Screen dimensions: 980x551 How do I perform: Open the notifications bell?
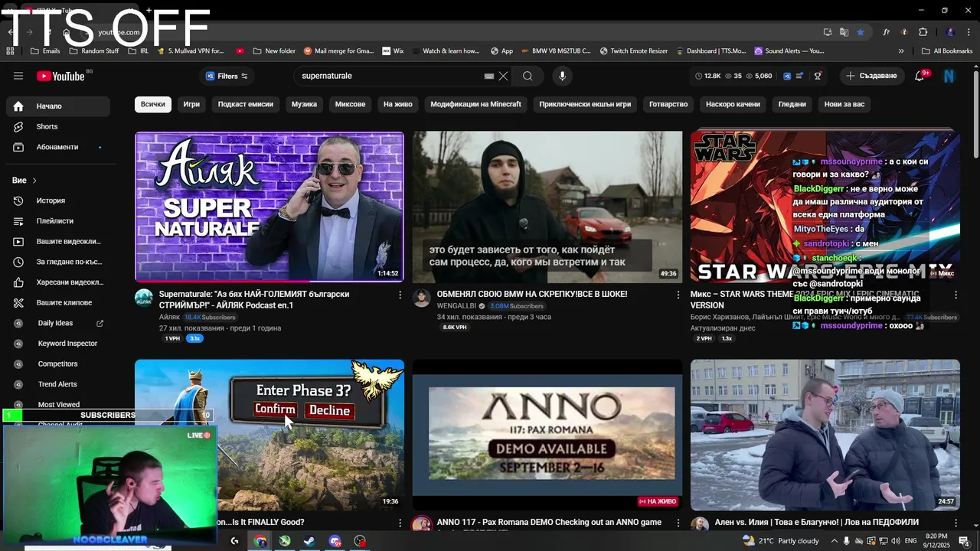tap(920, 76)
